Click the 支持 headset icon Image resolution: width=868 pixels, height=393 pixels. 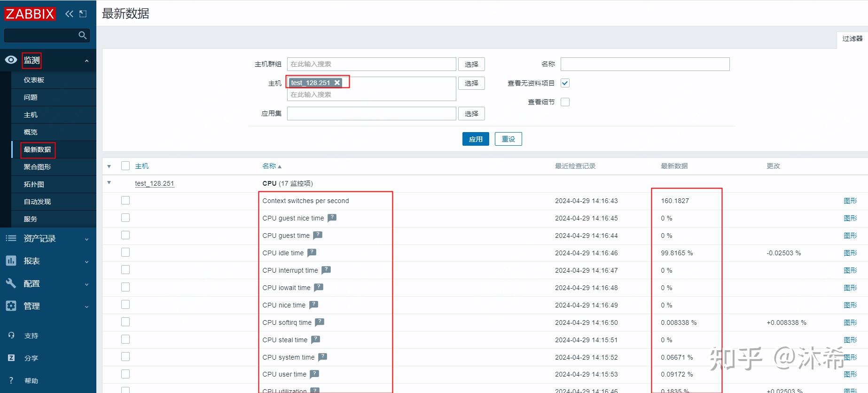11,335
